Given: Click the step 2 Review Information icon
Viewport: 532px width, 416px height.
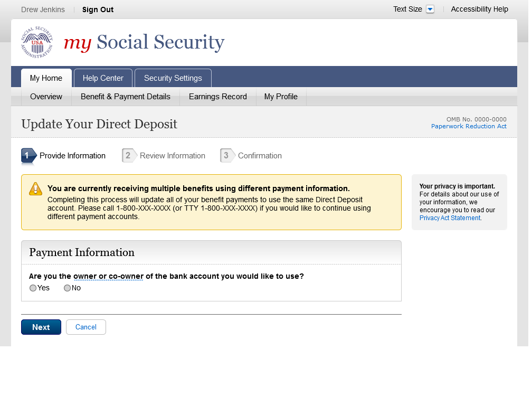Looking at the screenshot, I should point(129,156).
